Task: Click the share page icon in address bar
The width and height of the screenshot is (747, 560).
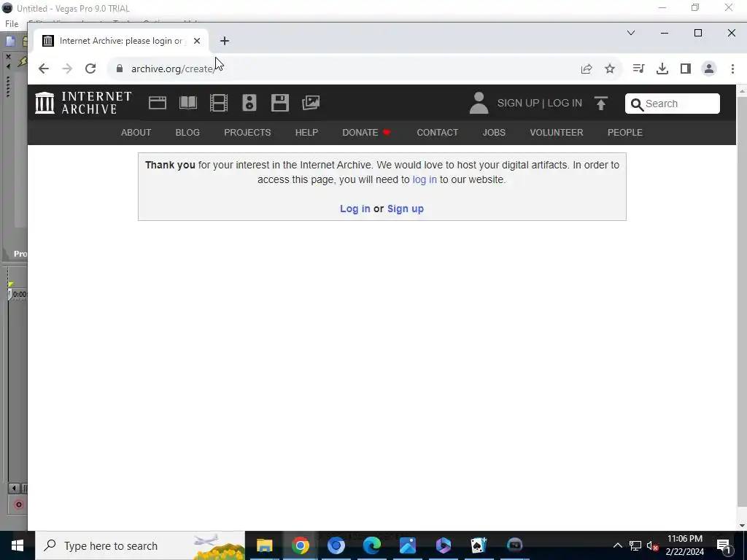Action: [x=587, y=69]
